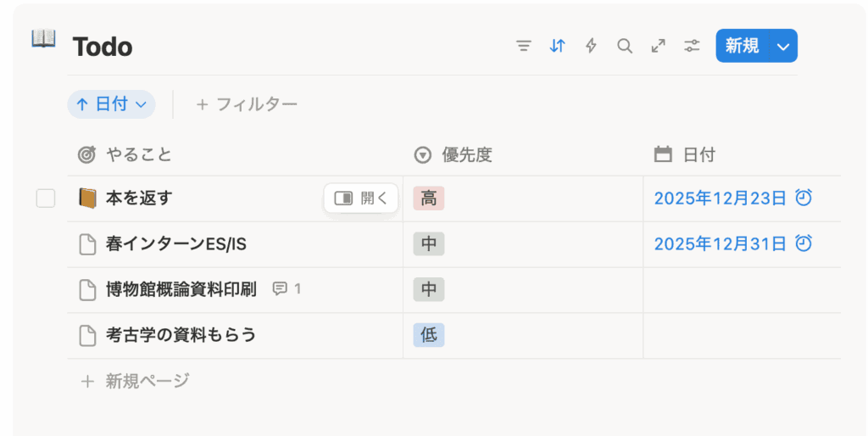Viewport: 868px width, 436px height.
Task: Open the sort arrows icon
Action: coord(557,47)
